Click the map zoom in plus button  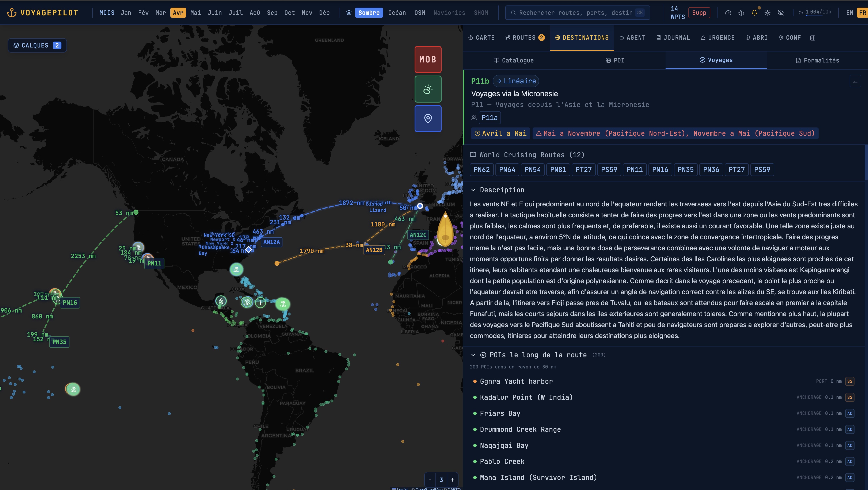pos(453,480)
